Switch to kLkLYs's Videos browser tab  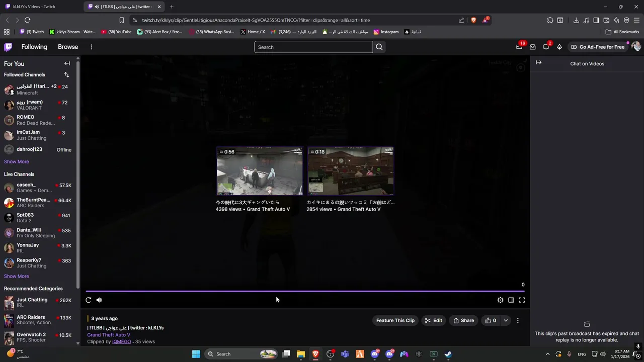tap(40, 7)
